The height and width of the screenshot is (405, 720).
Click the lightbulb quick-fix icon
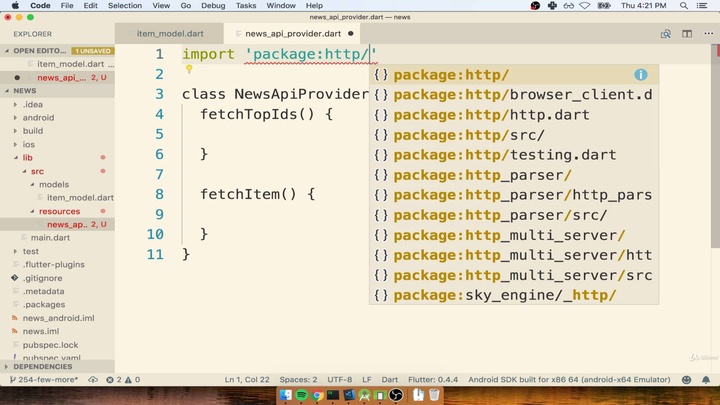(188, 69)
